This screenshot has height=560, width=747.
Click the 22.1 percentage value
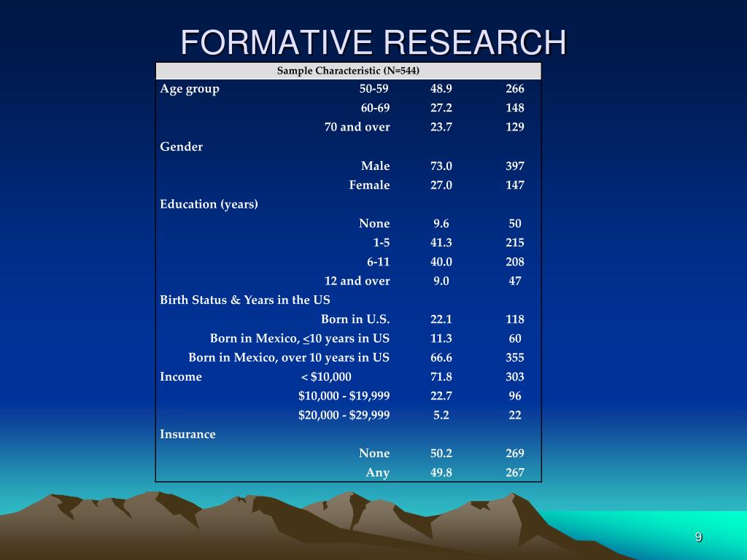[x=441, y=319]
